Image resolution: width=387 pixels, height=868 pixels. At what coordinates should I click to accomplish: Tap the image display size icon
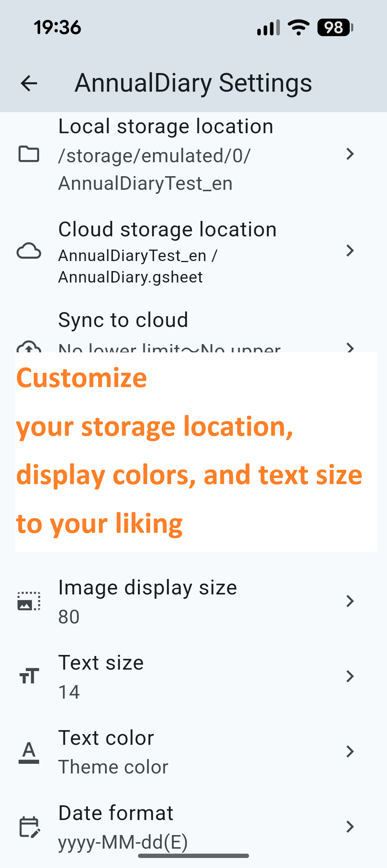tap(29, 601)
